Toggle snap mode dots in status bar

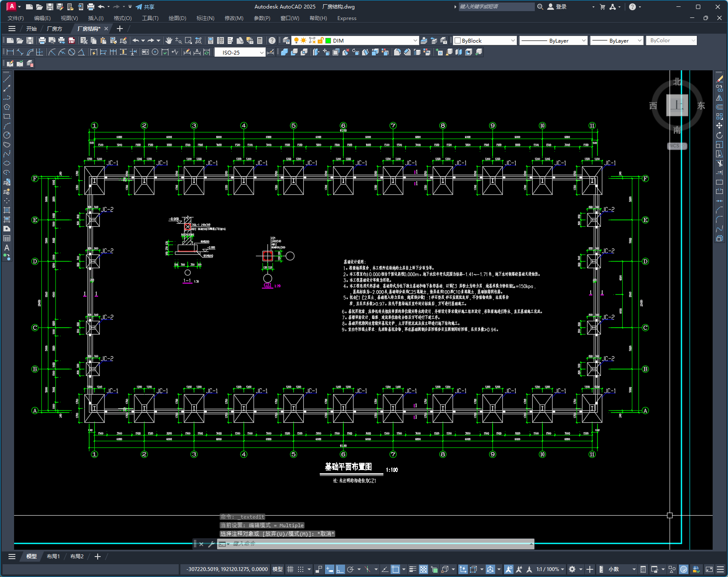click(x=301, y=569)
